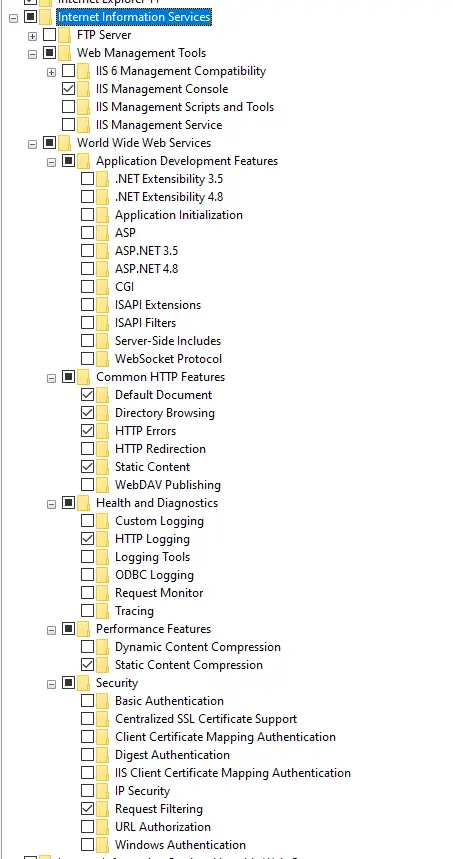Click the FTP Server folder icon
The width and height of the screenshot is (453, 859).
65,35
